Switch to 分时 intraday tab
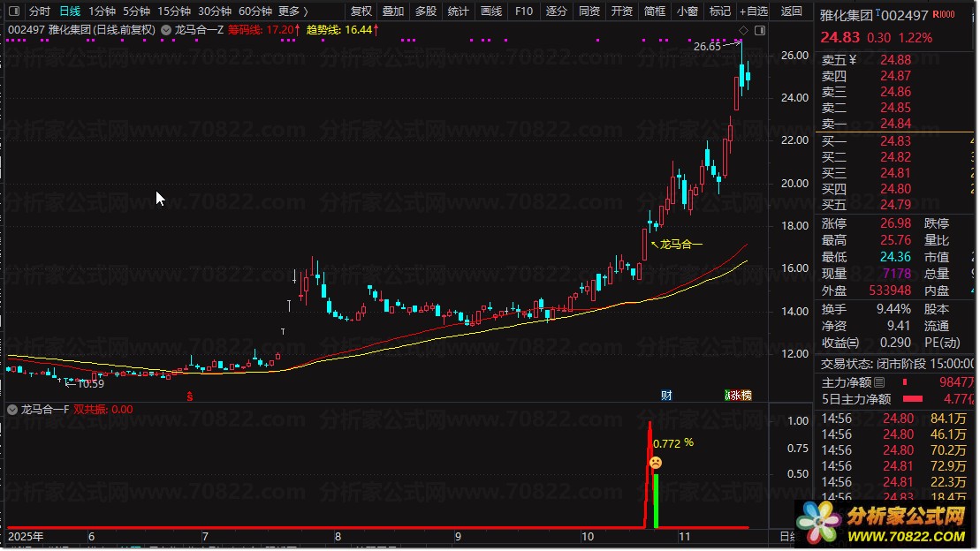Viewport: 980px width, 551px height. (40, 11)
